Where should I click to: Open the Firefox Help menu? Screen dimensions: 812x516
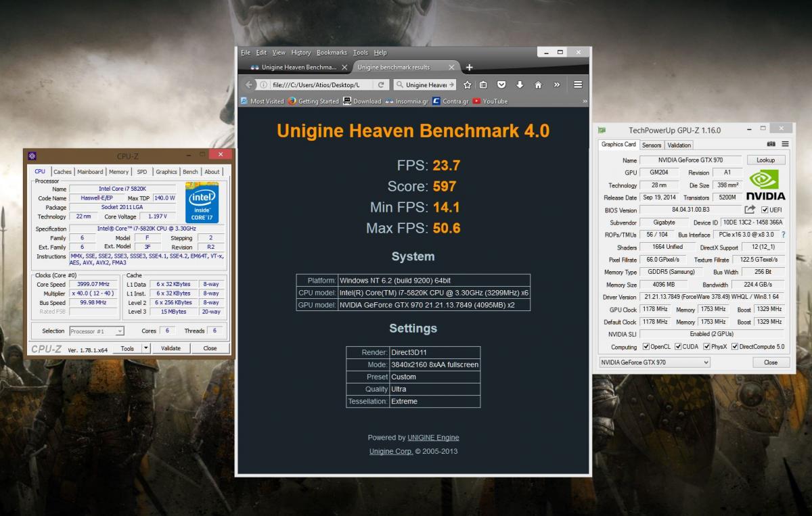pos(380,52)
